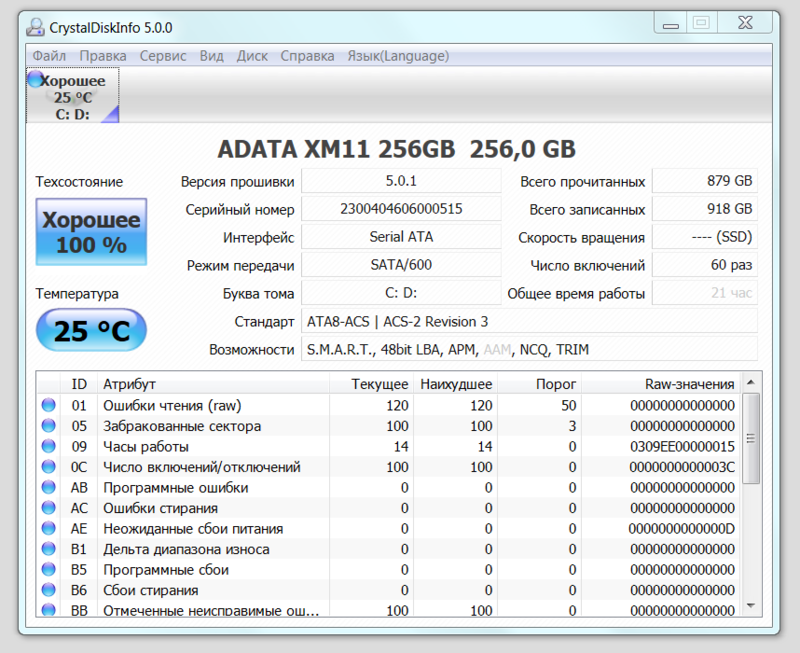The image size is (800, 653).
Task: Click raw value 0000000000003C
Action: coord(682,467)
